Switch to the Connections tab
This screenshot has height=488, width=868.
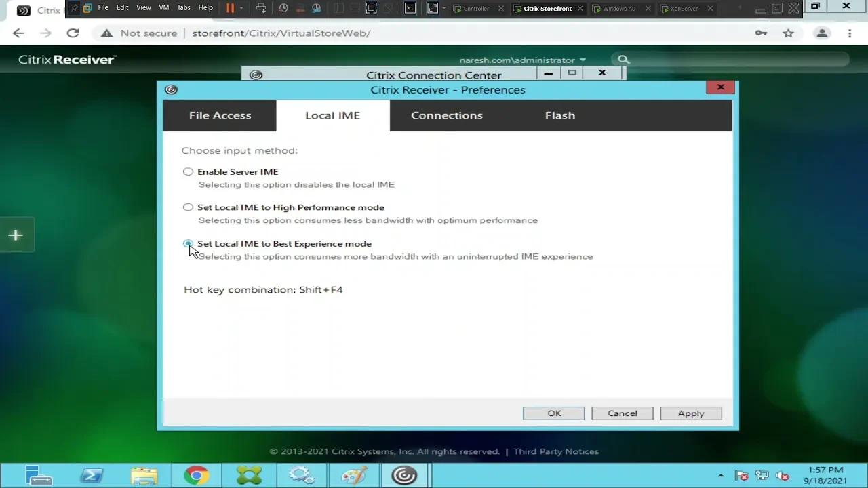coord(446,115)
